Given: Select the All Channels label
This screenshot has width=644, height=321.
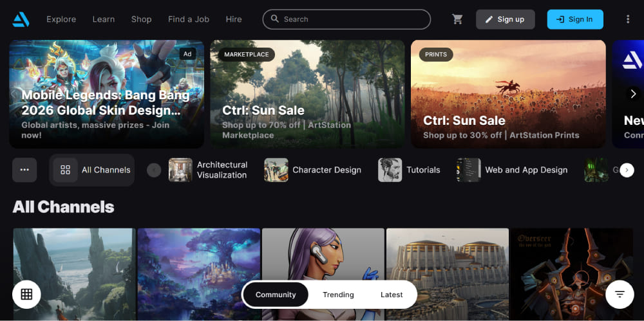Looking at the screenshot, I should tap(106, 170).
